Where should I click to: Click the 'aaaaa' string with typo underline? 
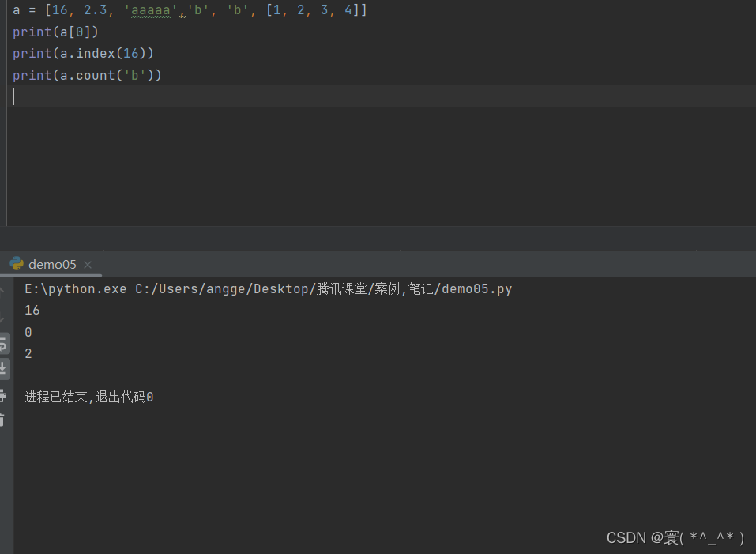point(150,11)
